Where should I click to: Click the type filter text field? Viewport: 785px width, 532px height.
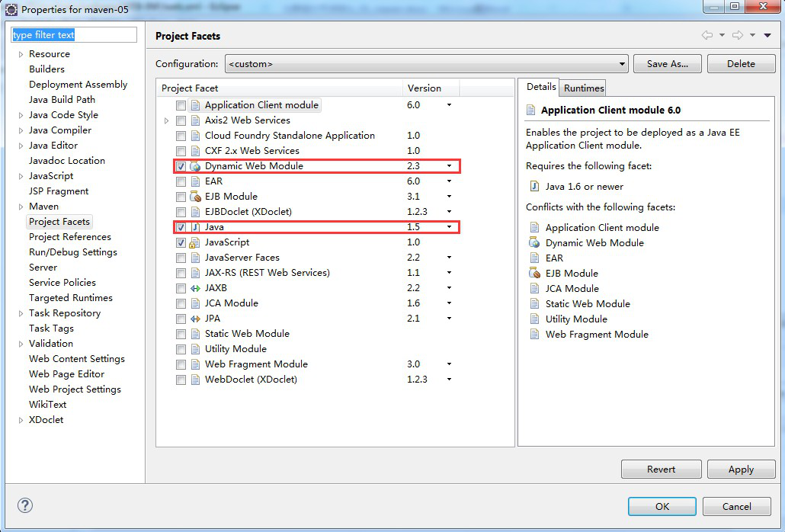pyautogui.click(x=73, y=35)
